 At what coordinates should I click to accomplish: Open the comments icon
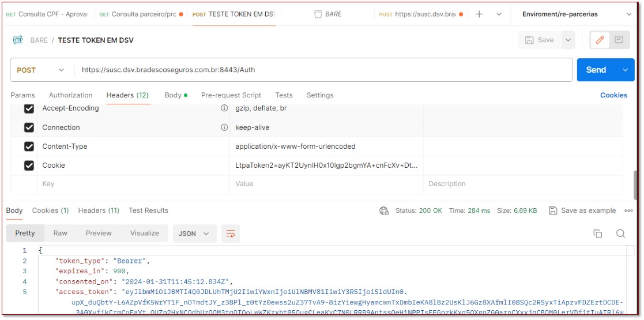(619, 40)
